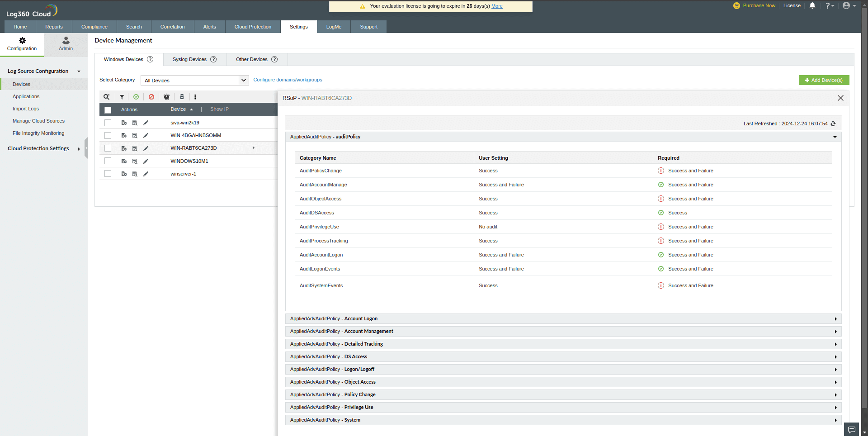Edit siva-win2k19 using its pencil icon
Screen dimensions: 868x437
(146, 123)
